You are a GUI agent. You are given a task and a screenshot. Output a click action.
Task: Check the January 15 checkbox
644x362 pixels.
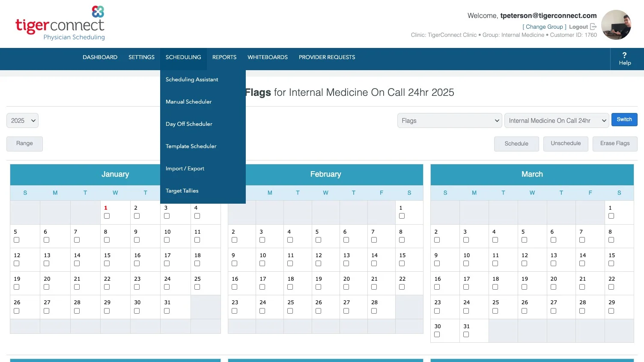coord(107,264)
